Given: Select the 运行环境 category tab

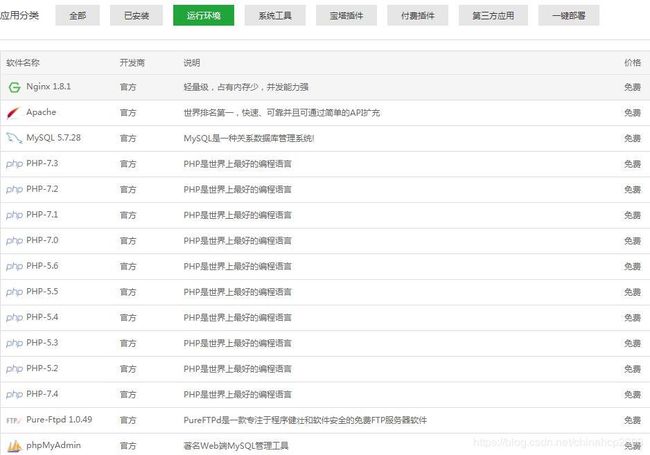Looking at the screenshot, I should 204,15.
